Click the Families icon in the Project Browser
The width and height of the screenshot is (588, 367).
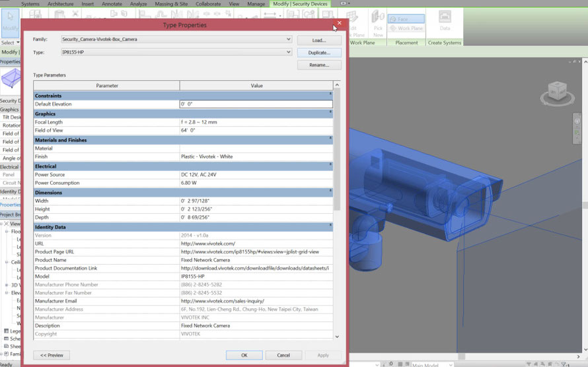click(6, 354)
